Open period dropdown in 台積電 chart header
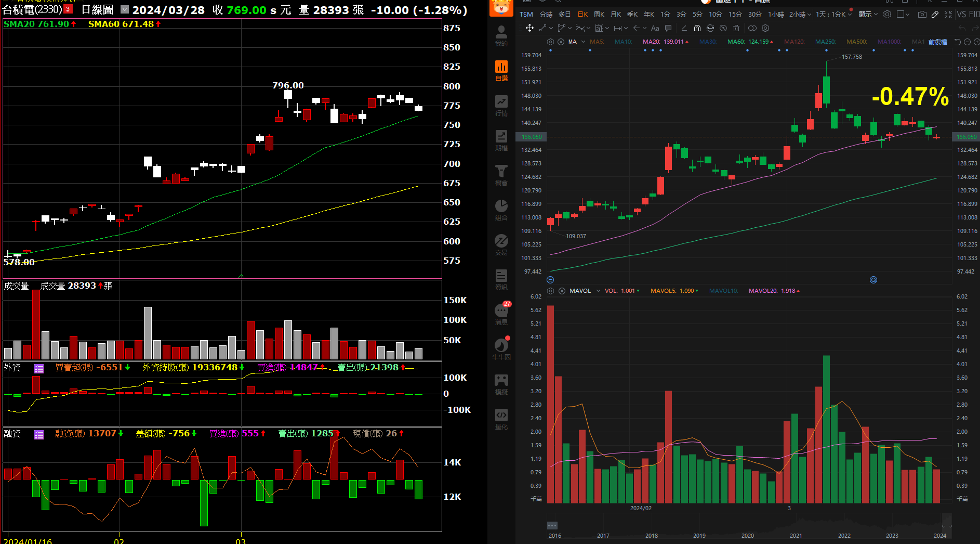The image size is (980, 544). 125,9
